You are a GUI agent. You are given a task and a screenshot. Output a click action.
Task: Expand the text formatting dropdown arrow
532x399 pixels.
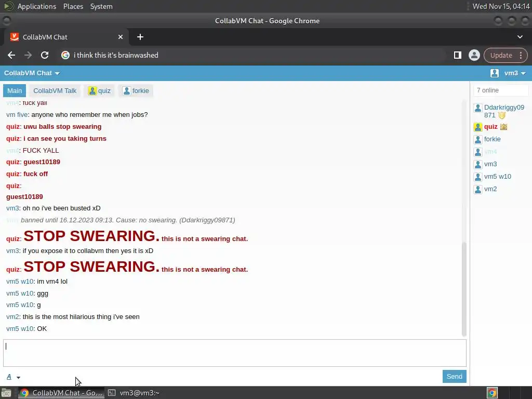(18, 377)
